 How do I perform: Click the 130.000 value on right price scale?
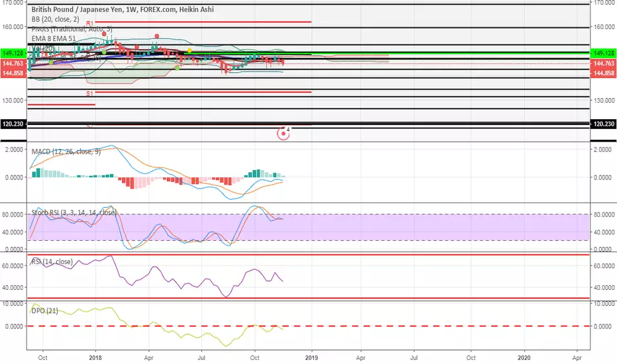pyautogui.click(x=604, y=101)
